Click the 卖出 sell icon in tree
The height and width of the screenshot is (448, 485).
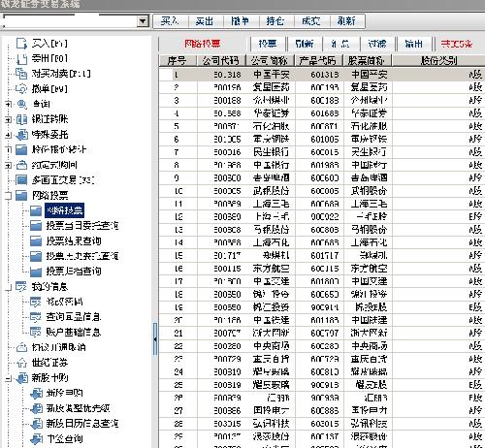tap(21, 59)
